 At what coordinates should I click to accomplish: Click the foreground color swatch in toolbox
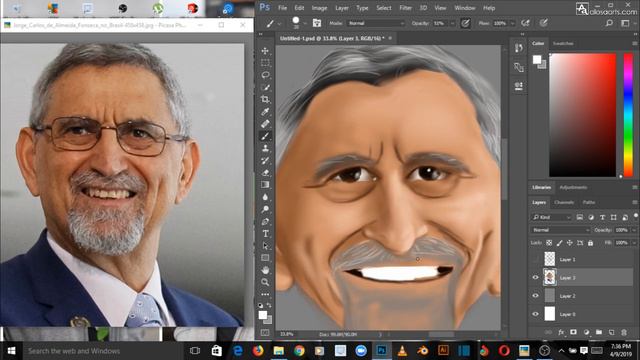263,315
